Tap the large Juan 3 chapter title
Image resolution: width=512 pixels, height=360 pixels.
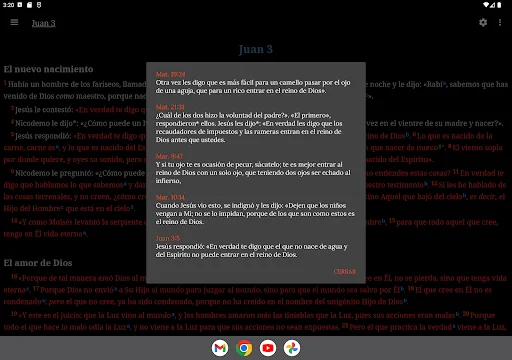(x=256, y=49)
